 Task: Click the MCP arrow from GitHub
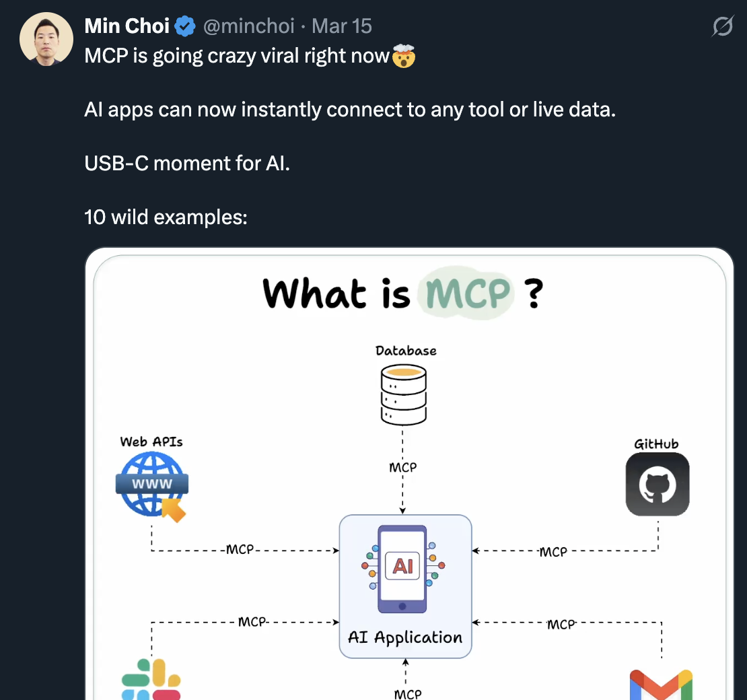click(x=553, y=551)
